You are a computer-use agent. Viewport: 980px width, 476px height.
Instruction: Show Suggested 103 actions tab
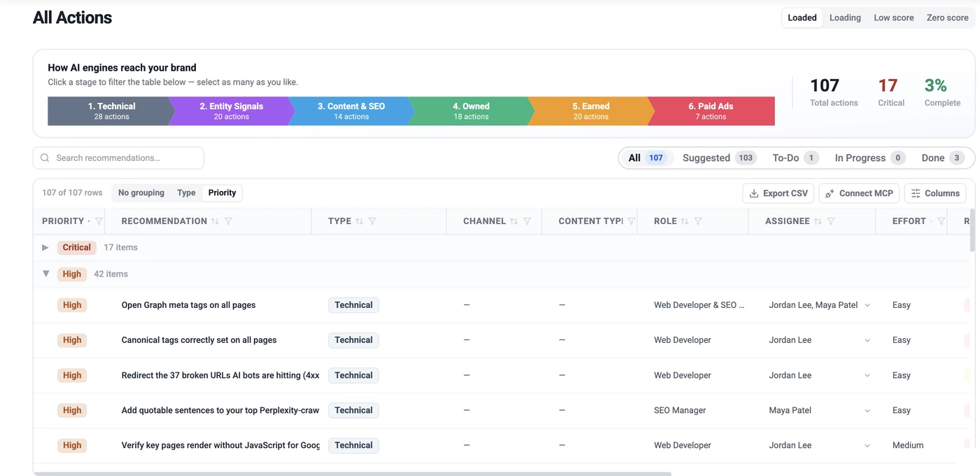pyautogui.click(x=719, y=158)
